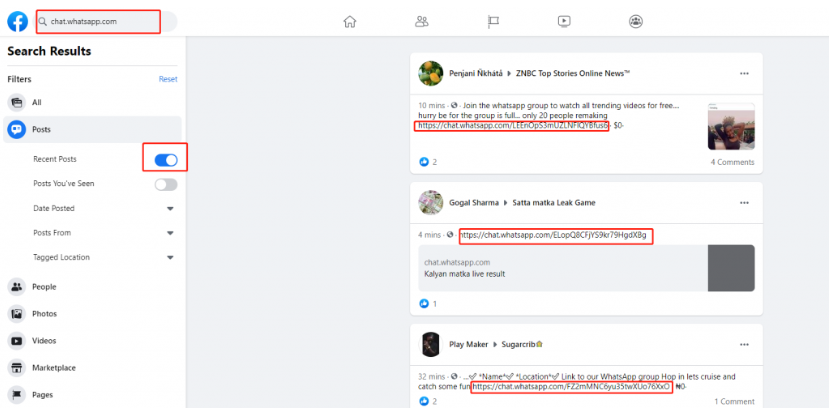Open ZNBC Top Stories Online News group
The image size is (830, 408).
[x=573, y=74]
